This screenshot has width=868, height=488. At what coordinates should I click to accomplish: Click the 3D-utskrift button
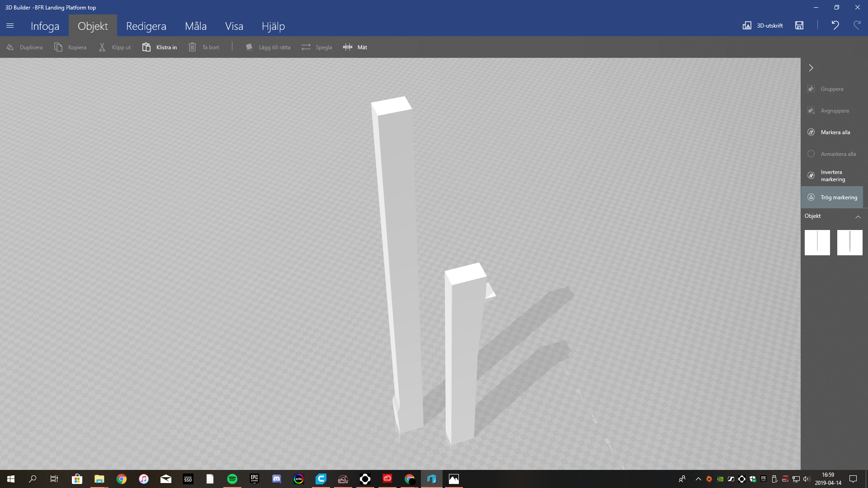point(763,25)
